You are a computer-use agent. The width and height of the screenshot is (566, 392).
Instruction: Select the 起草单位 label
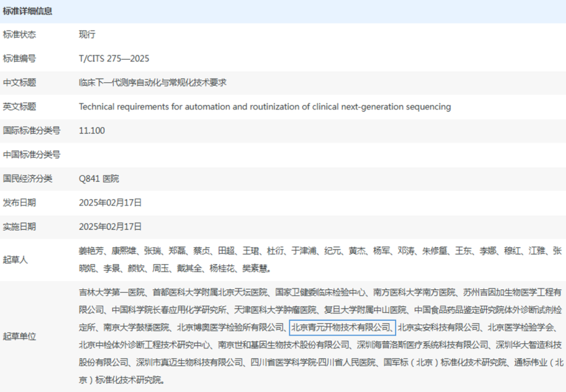tap(19, 336)
